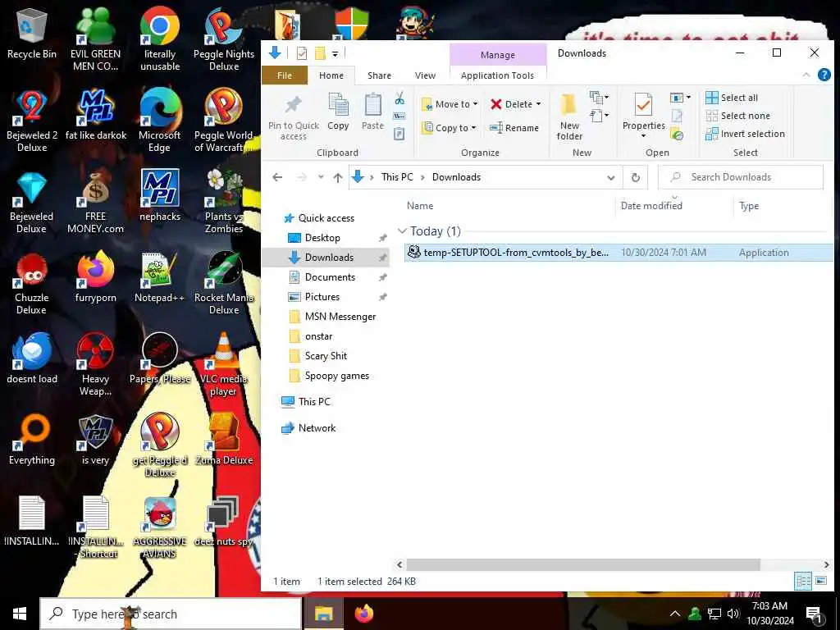
Task: Select the Everything search icon on desktop
Action: (x=32, y=440)
